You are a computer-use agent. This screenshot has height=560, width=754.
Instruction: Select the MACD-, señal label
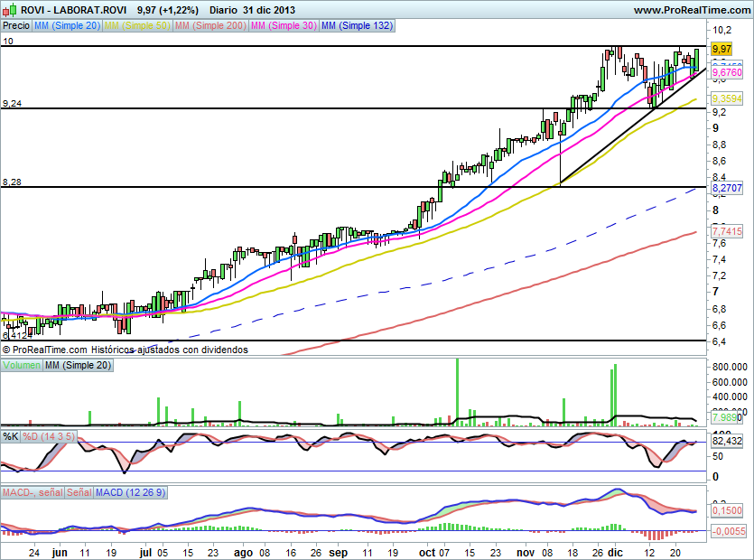pos(32,492)
